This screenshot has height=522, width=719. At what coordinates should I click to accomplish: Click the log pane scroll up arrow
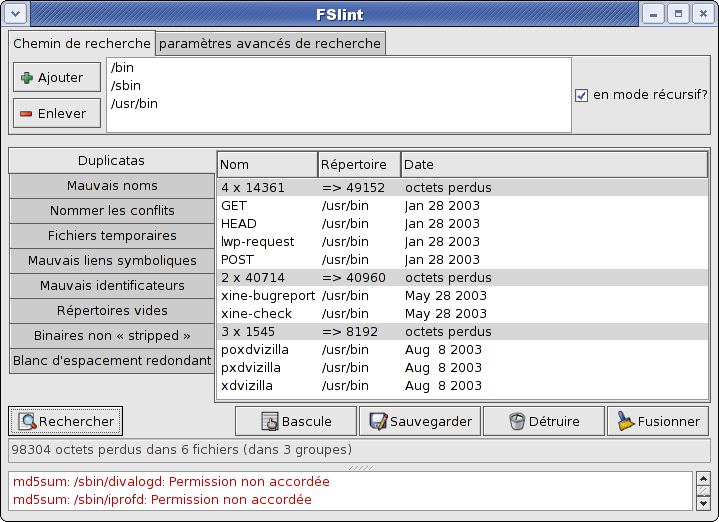point(703,479)
